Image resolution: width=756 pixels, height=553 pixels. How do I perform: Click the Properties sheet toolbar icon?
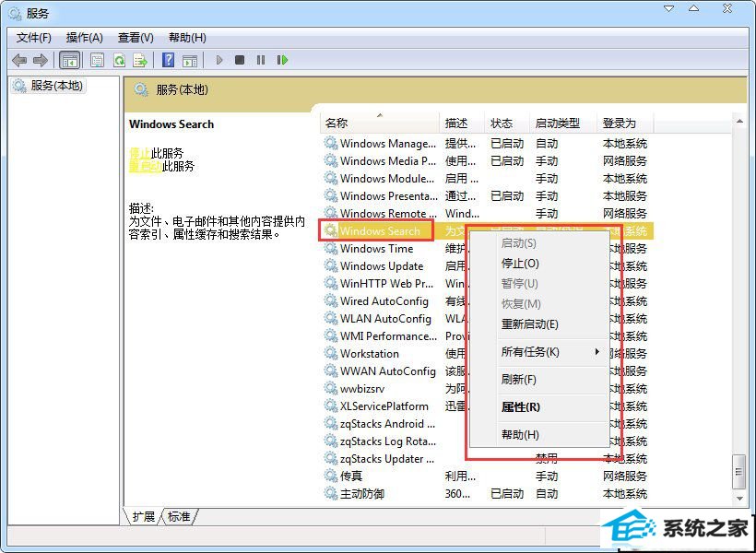click(x=97, y=60)
